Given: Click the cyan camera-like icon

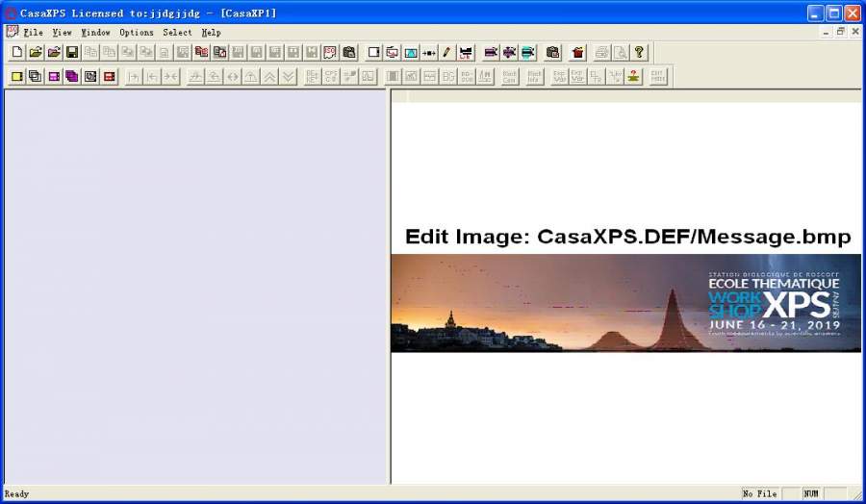Looking at the screenshot, I should 527,53.
